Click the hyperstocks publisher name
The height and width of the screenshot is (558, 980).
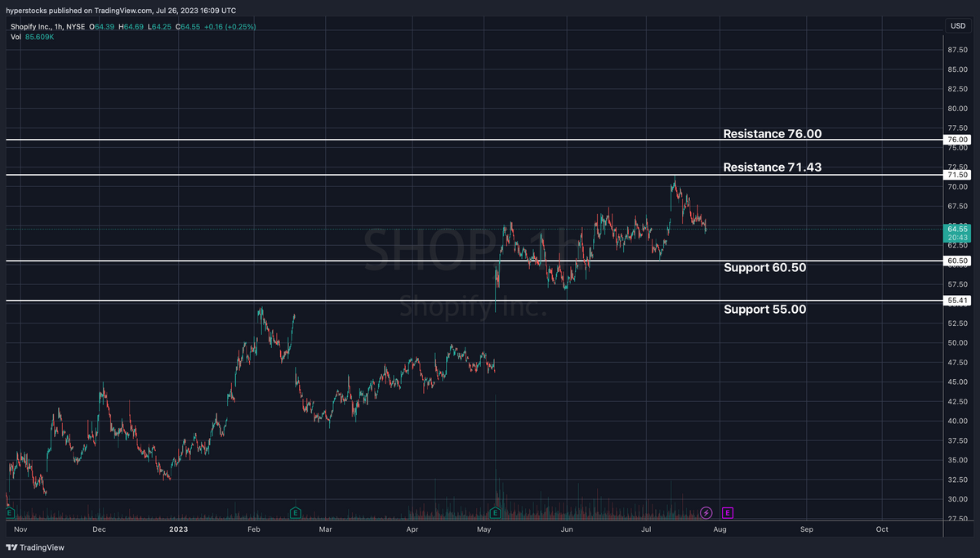click(x=25, y=10)
